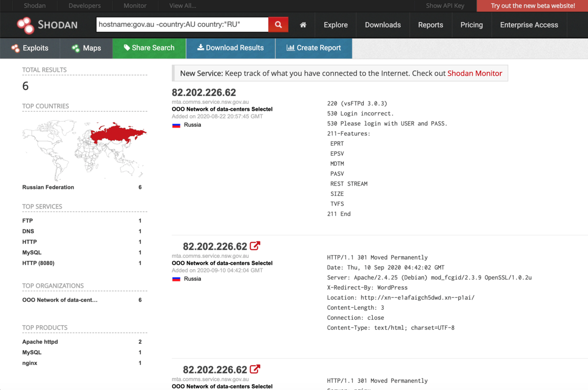Image resolution: width=588 pixels, height=390 pixels.
Task: Open Enterprise Access page
Action: tap(529, 25)
